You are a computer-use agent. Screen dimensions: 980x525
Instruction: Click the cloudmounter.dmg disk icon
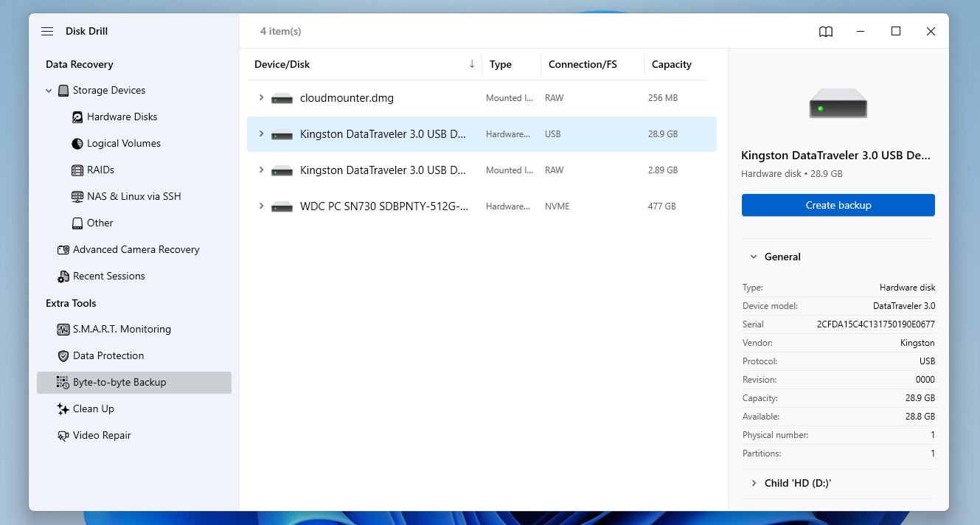tap(282, 98)
